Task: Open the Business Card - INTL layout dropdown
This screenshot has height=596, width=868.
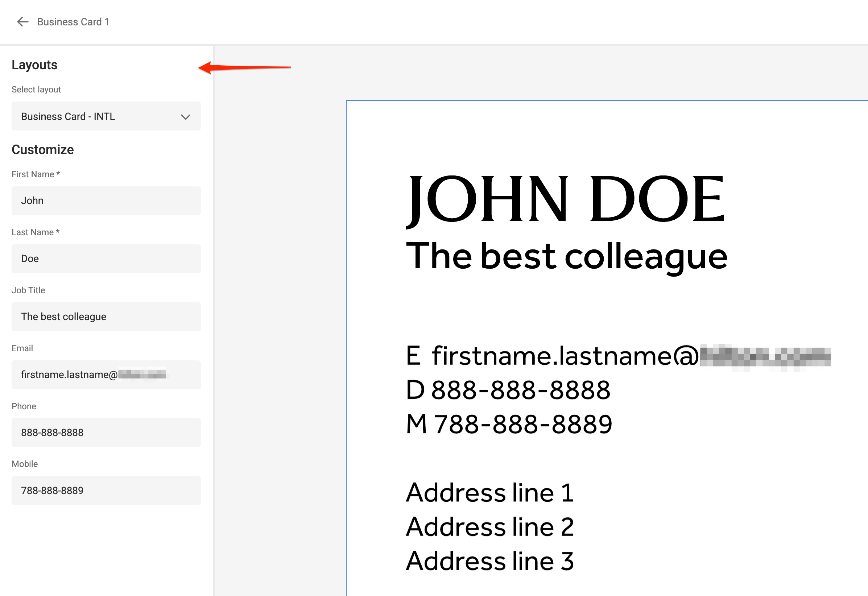Action: [x=106, y=116]
